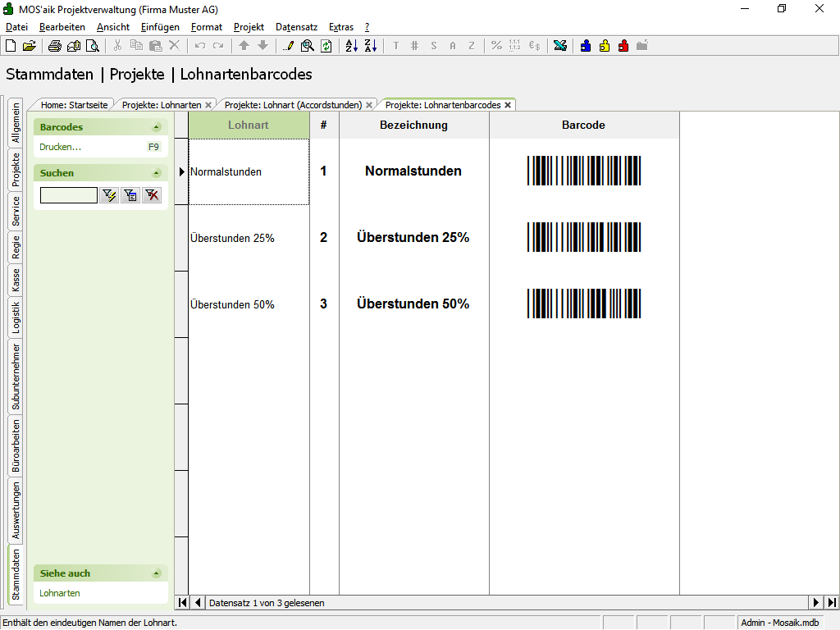Click the Search magnifier toolbar icon

click(308, 46)
